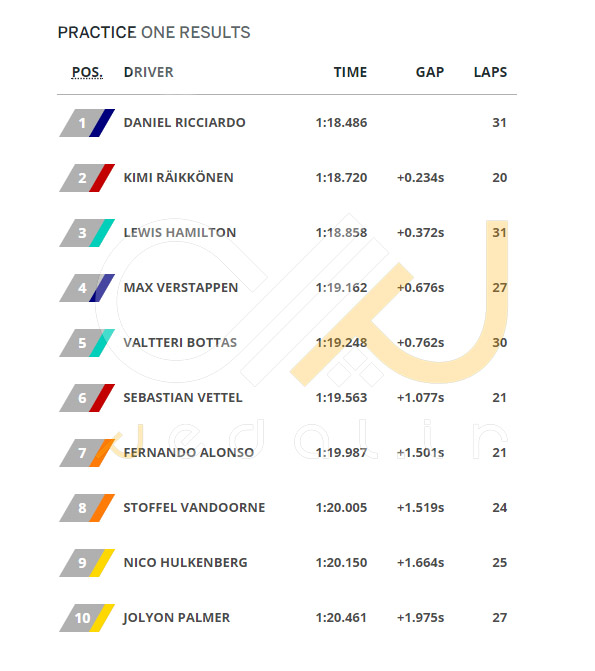The width and height of the screenshot is (595, 671).
Task: Click Jolyon Palmer driver name
Action: [176, 618]
